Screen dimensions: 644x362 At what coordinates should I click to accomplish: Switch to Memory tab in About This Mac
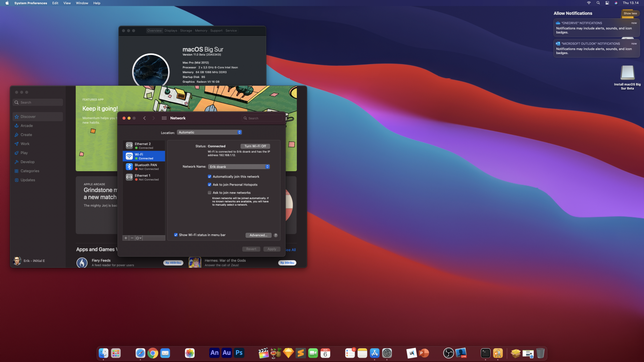point(201,31)
